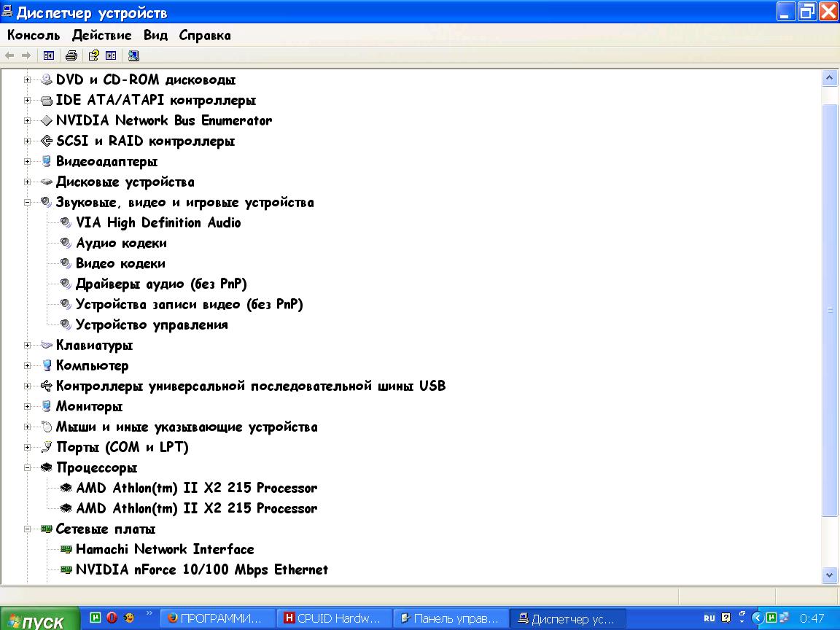
Task: Collapse Звуковые, видео и игровые устройства
Action: pos(28,203)
